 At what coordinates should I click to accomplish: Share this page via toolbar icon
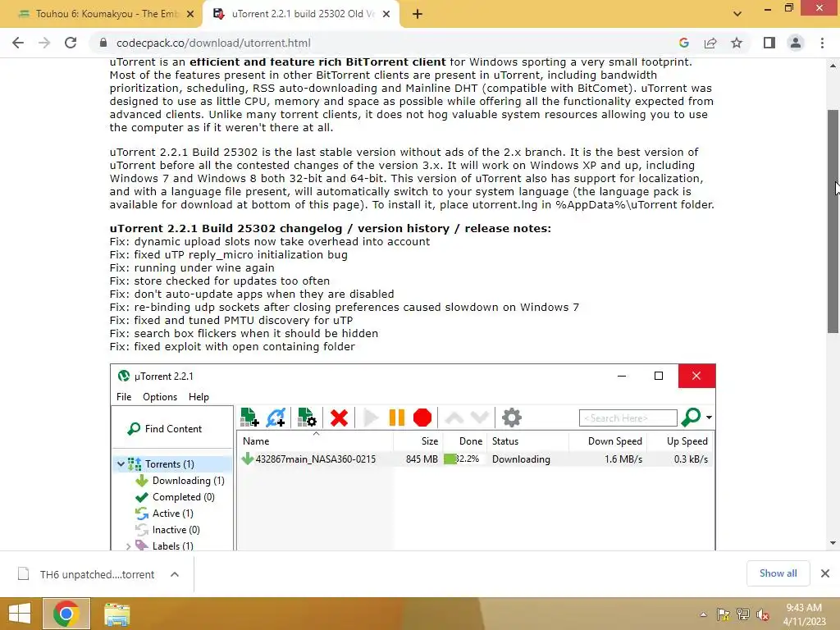coord(710,43)
